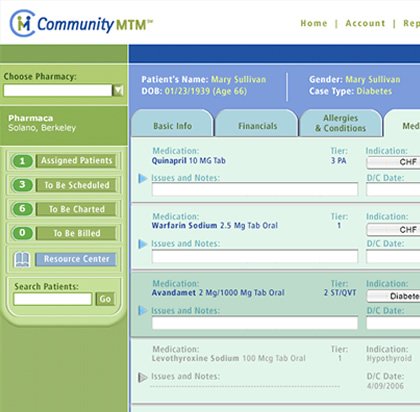
Task: Click the Assigned Patients count badge
Action: coord(22,161)
